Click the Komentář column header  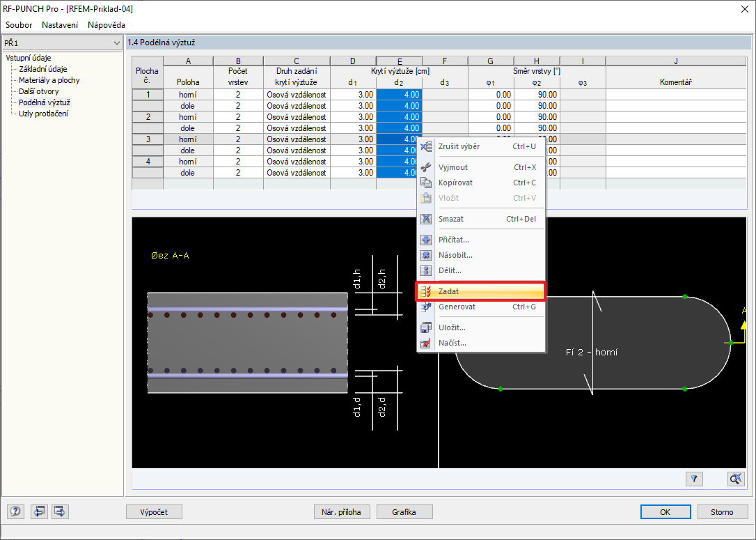tap(676, 82)
